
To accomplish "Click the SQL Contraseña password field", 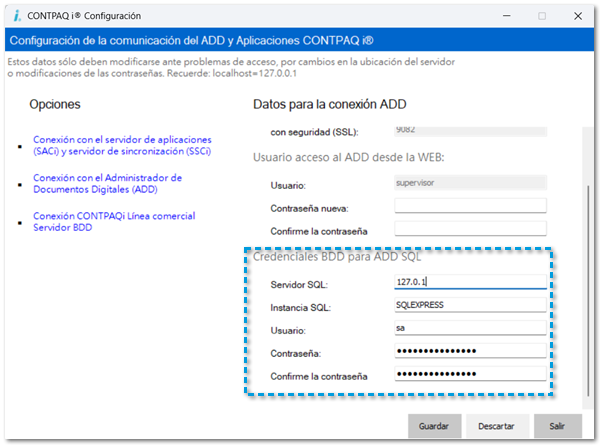I will 470,351.
